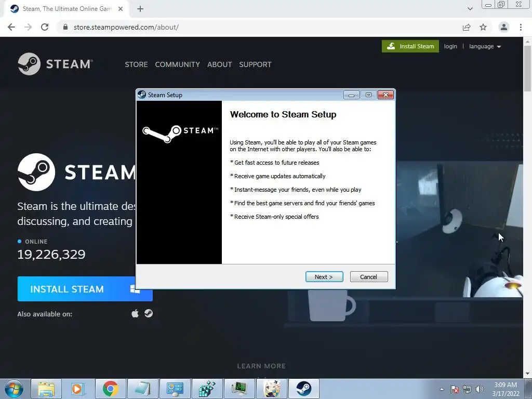This screenshot has width=532, height=399.
Task: Go forward in the browser
Action: [x=28, y=27]
